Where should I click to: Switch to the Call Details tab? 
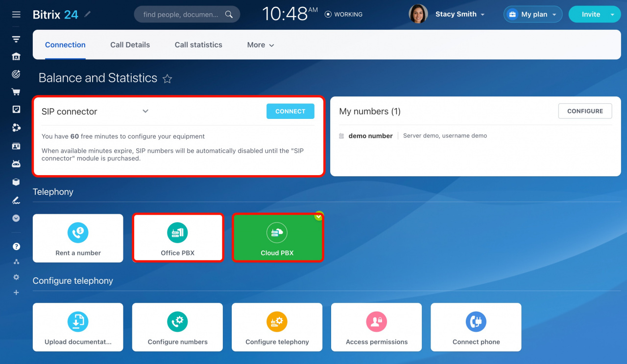pos(130,45)
